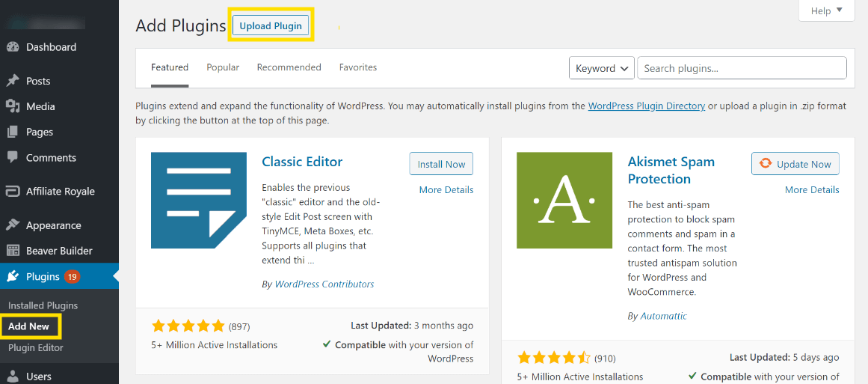
Task: Click the Plugins plug icon
Action: tap(13, 276)
